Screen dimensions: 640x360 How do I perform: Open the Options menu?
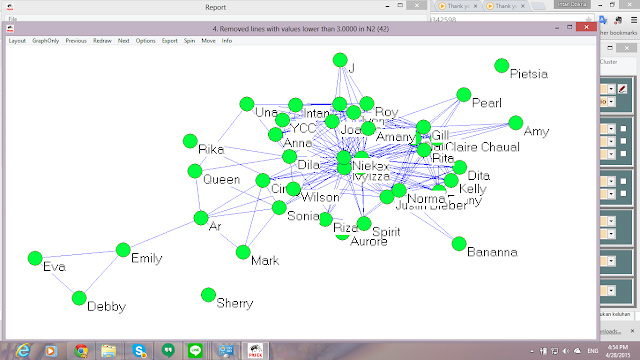point(146,41)
